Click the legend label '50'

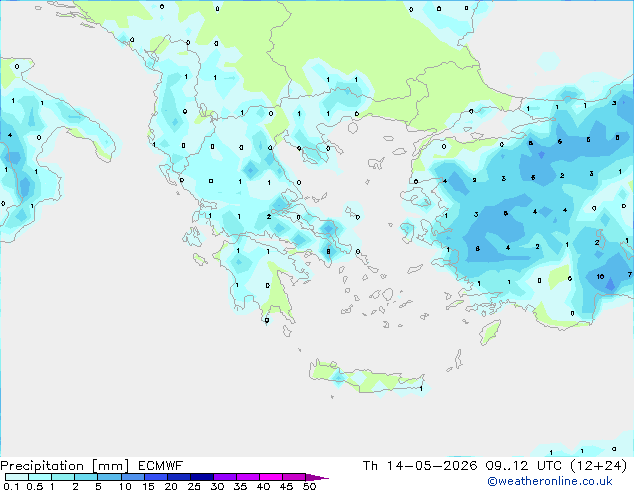310,486
